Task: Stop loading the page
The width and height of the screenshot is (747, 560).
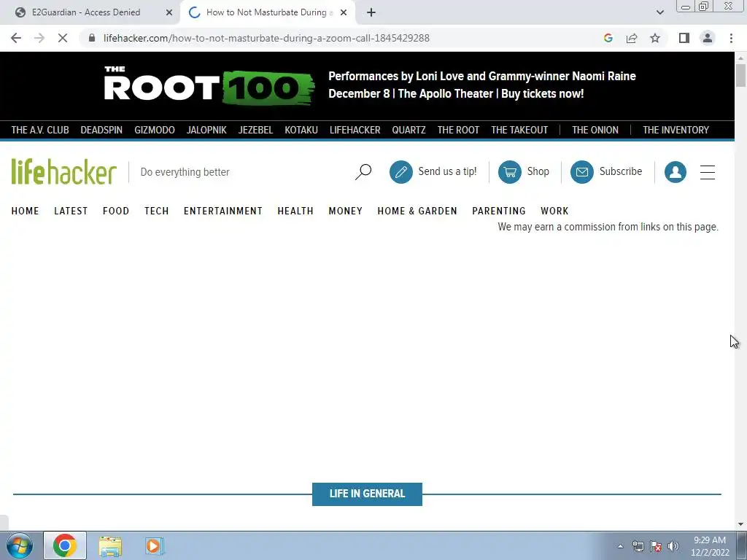Action: 63,38
